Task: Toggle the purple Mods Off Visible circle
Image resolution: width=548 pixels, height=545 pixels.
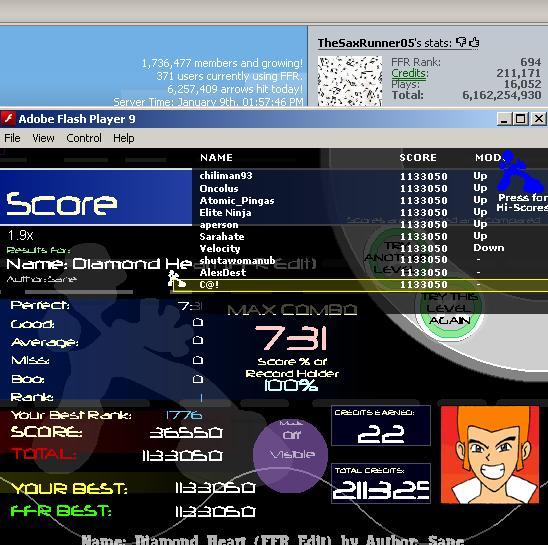Action: point(290,455)
